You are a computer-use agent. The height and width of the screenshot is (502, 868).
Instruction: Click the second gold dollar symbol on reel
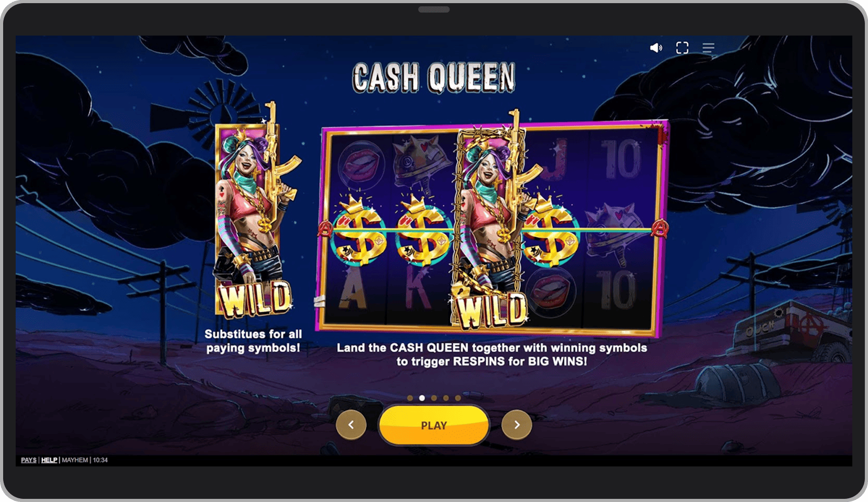point(422,230)
